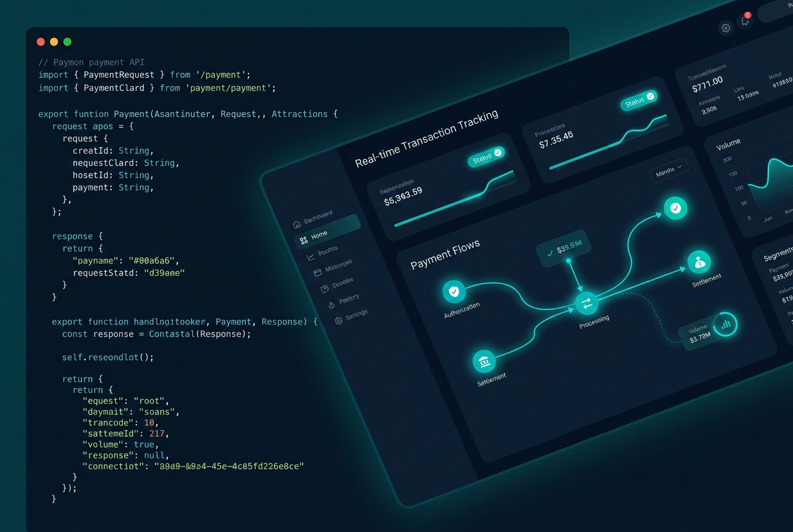Click the checkmark in the $39.SM tooltip
The height and width of the screenshot is (532, 793).
coord(550,253)
